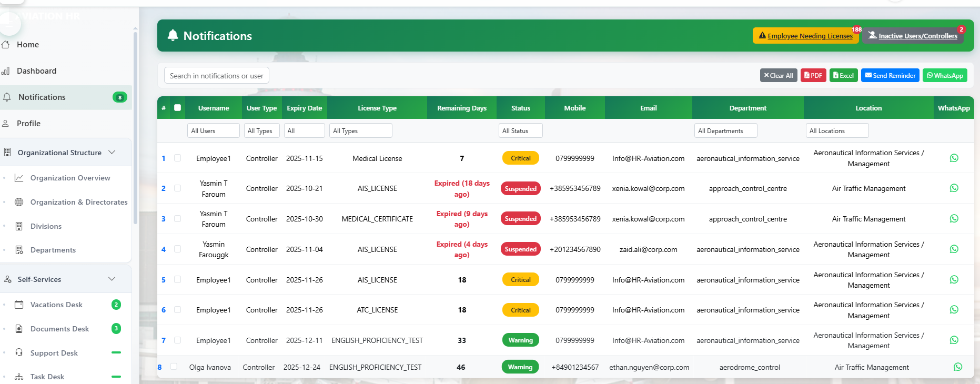This screenshot has height=384, width=980.
Task: Click the red Suspended status badge in row 2
Action: [x=520, y=189]
